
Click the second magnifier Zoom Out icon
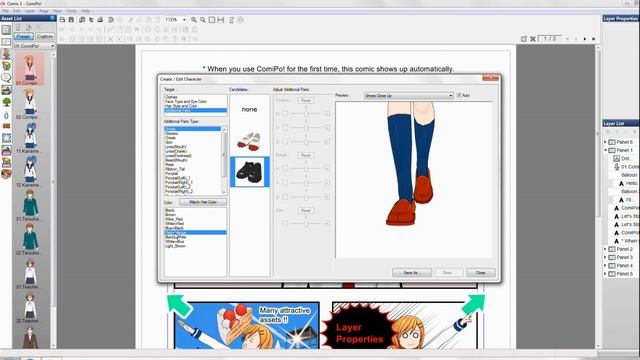point(203,20)
